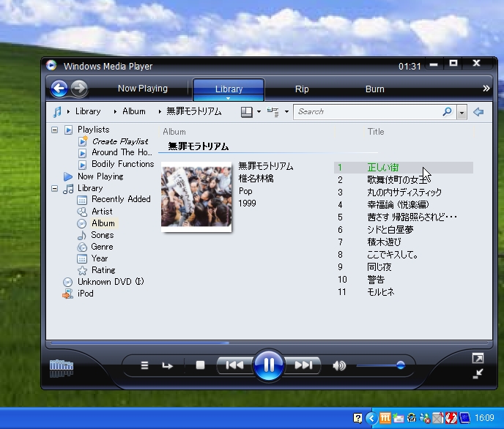This screenshot has width=504, height=429.
Task: Expand the 無罪モラトリアム breadcrumb arrow
Action: tap(160, 112)
